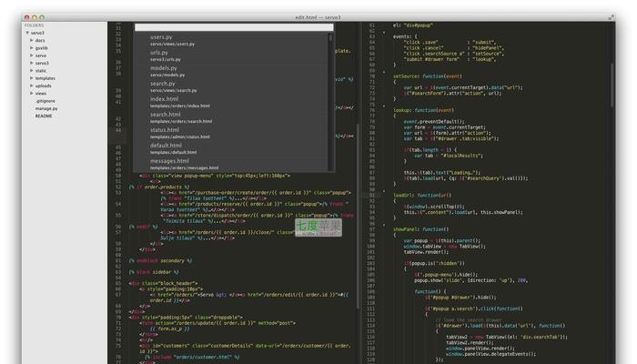Open .gitignore from the sidebar
The image size is (637, 364).
tap(45, 101)
